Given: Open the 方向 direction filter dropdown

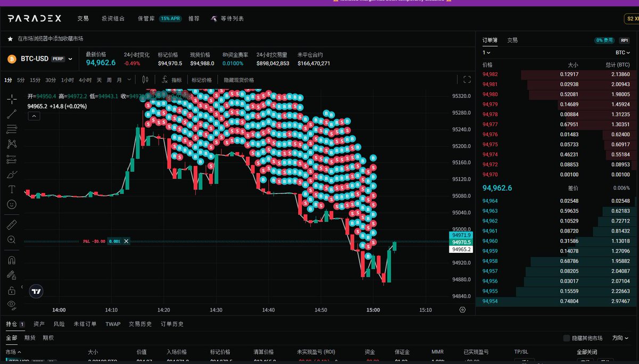Looking at the screenshot, I should [x=620, y=338].
